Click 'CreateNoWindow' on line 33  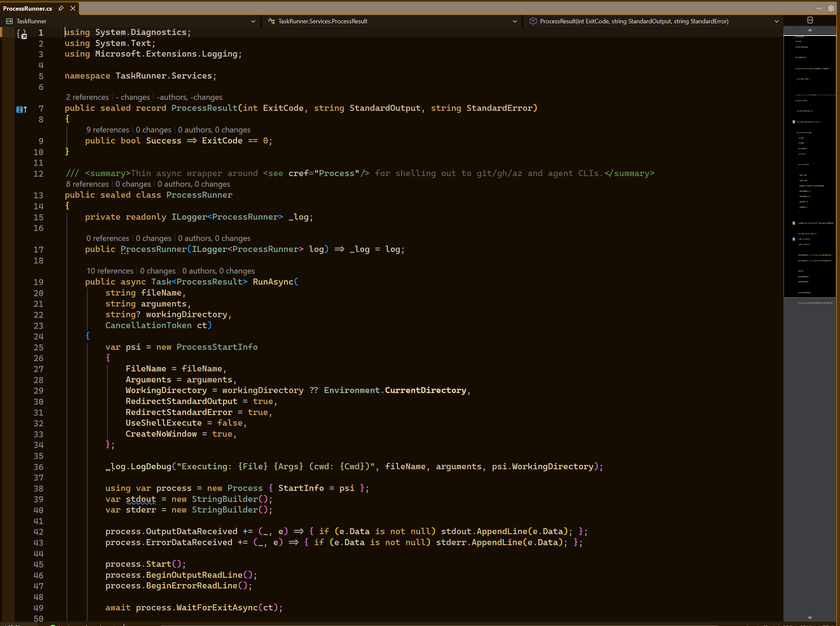point(161,434)
